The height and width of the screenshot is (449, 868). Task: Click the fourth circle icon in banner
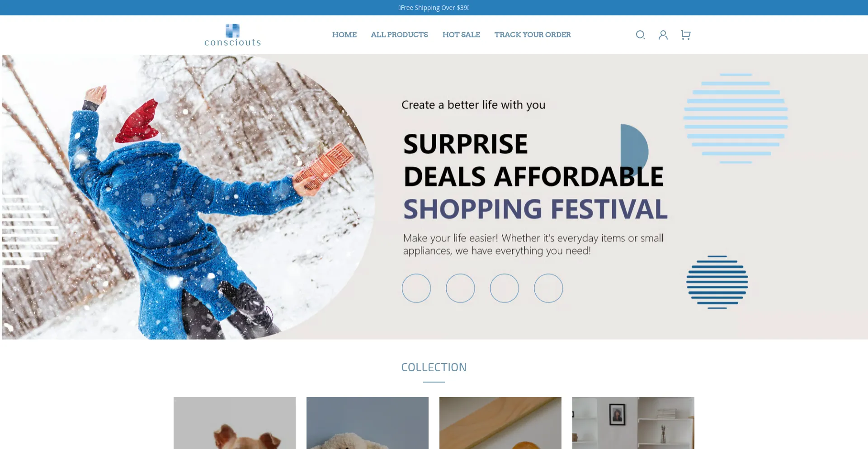point(548,288)
